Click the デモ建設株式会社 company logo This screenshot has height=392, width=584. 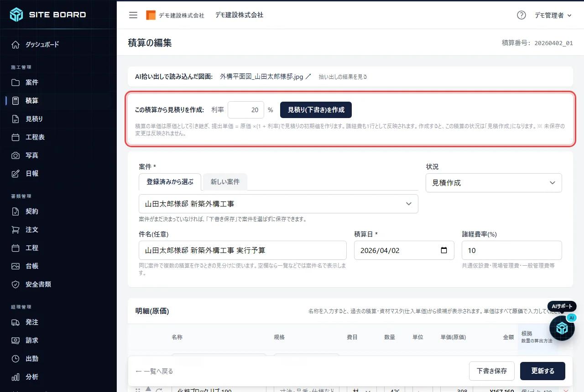pos(175,15)
